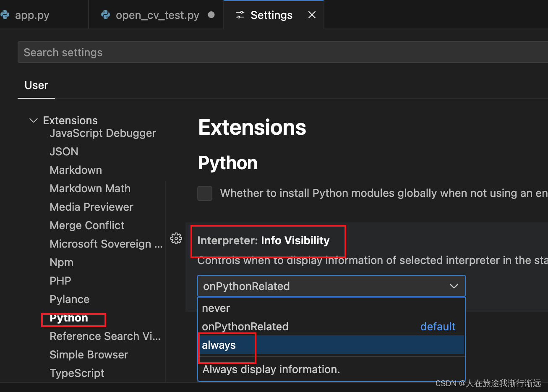Choose the 'never' option in dropdown

pos(331,308)
